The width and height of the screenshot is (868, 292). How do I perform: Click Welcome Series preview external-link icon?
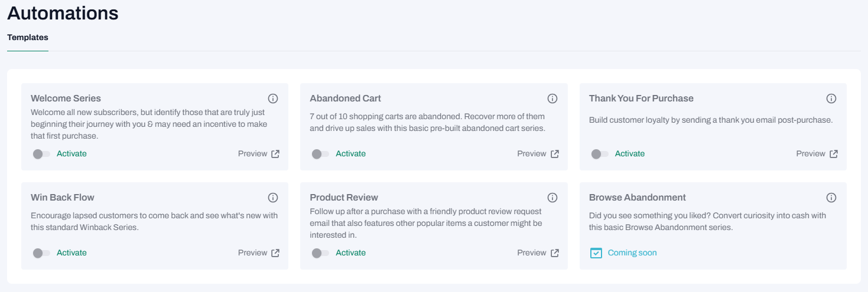click(x=275, y=154)
